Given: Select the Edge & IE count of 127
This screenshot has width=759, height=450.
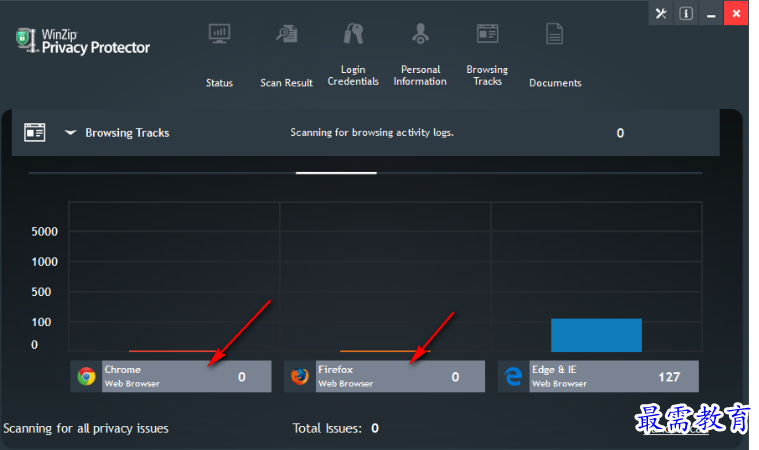Looking at the screenshot, I should (669, 377).
